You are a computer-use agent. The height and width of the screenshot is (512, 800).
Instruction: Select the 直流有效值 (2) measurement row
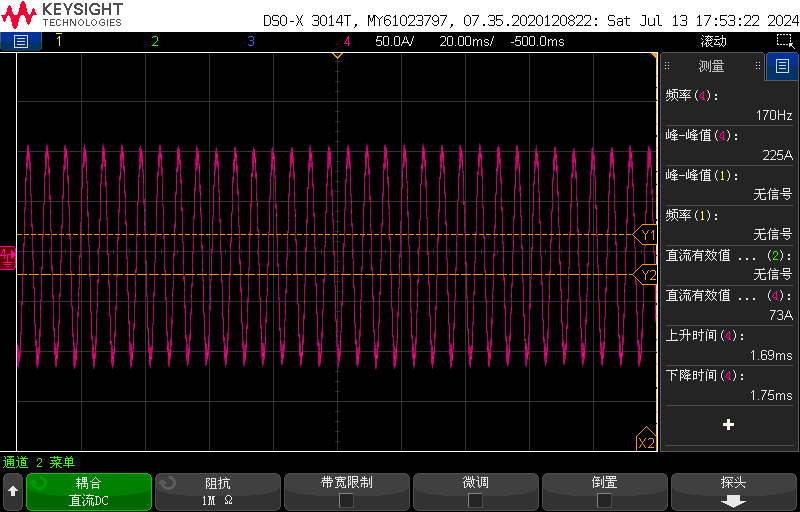pos(729,265)
